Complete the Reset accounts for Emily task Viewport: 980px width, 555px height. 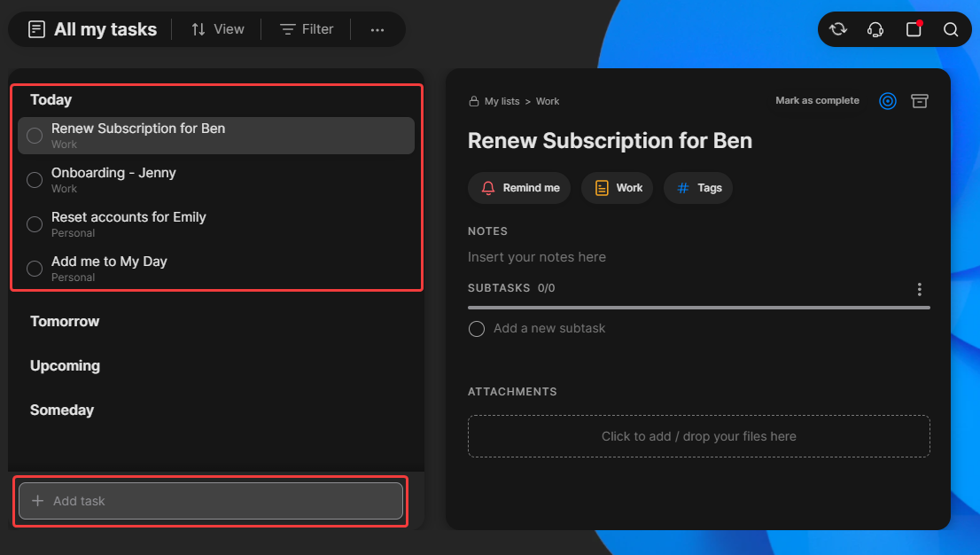[x=35, y=224]
